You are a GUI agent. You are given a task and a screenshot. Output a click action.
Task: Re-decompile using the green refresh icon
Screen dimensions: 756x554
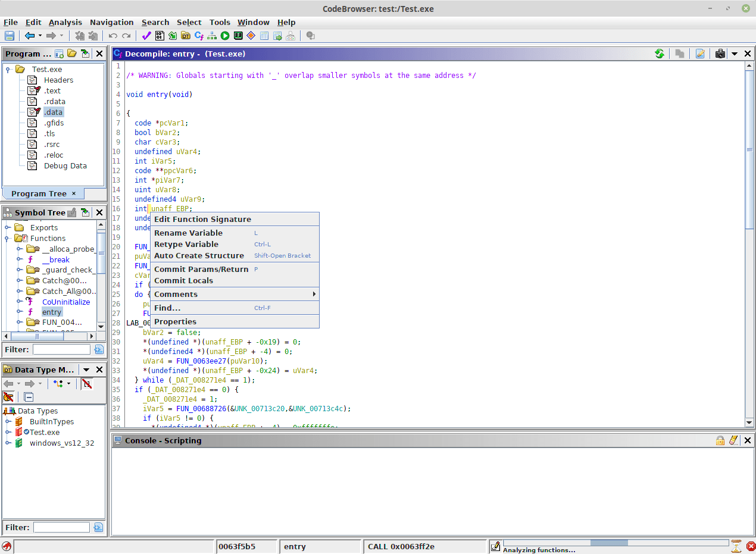(x=660, y=54)
